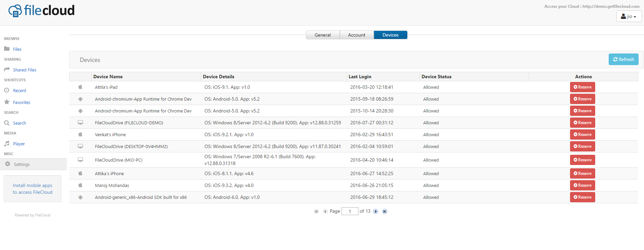Open the jio user dropdown menu

point(629,16)
